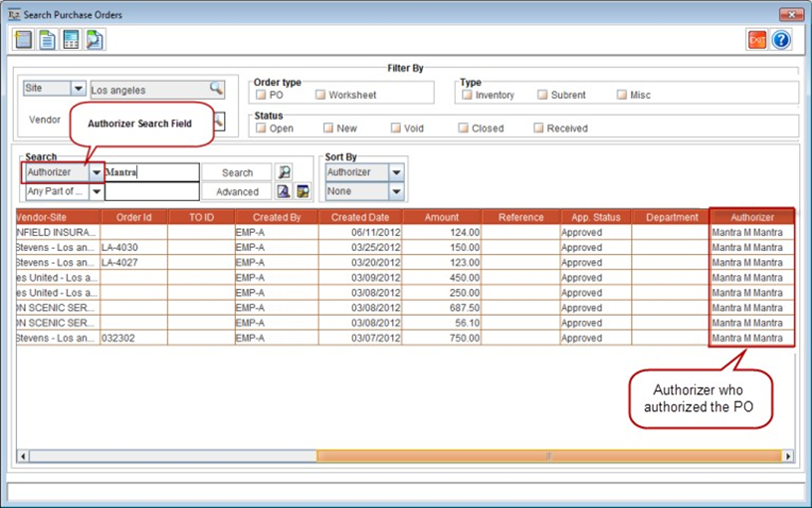Viewport: 812px width, 508px height.
Task: Click the red Exit icon
Action: point(757,40)
